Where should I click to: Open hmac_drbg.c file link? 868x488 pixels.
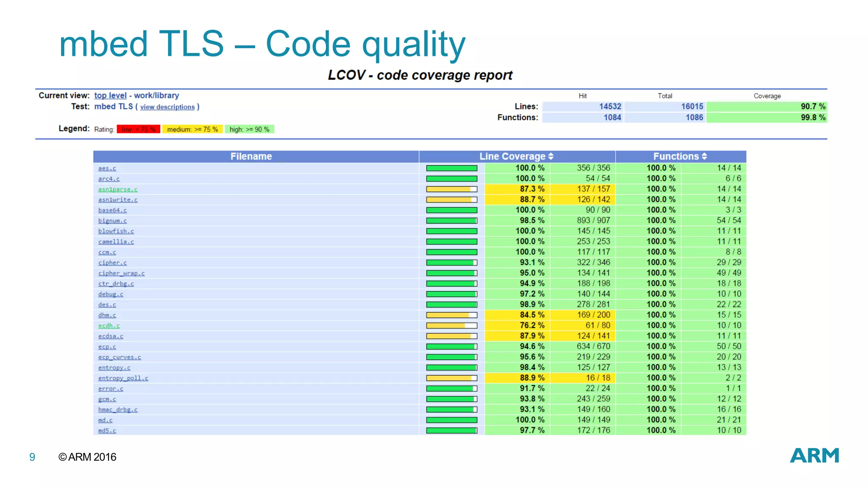[118, 410]
